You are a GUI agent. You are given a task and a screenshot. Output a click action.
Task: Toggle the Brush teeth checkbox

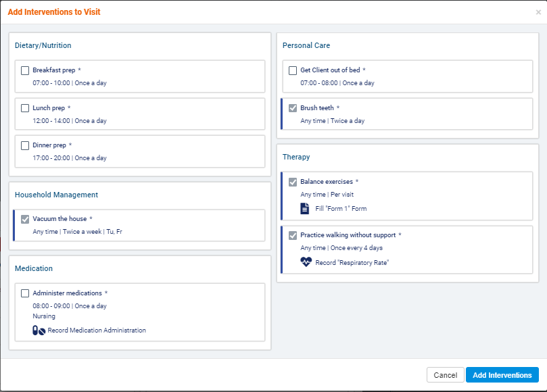coord(293,108)
